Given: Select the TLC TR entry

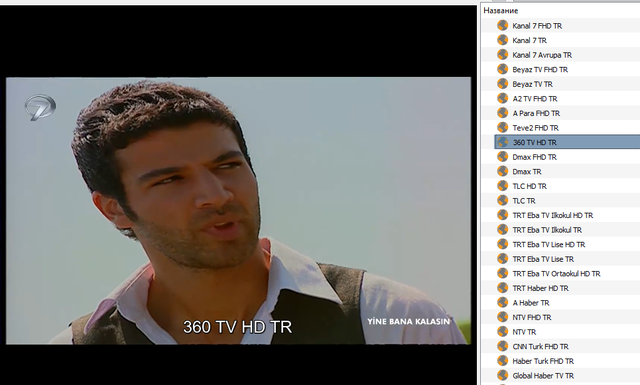Looking at the screenshot, I should [x=524, y=201].
